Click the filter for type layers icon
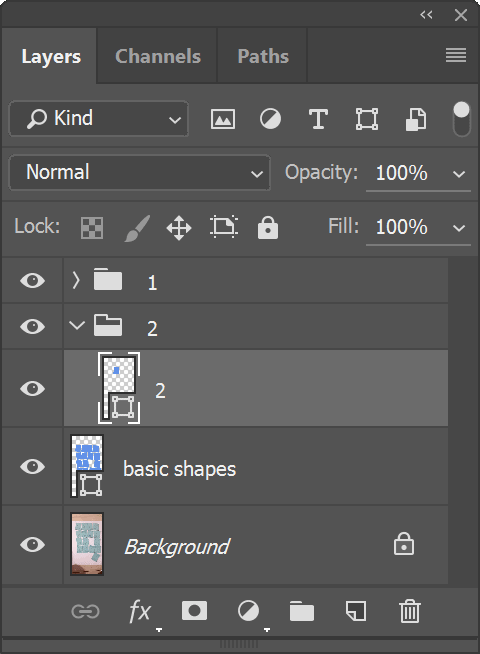This screenshot has width=480, height=654. pyautogui.click(x=318, y=120)
